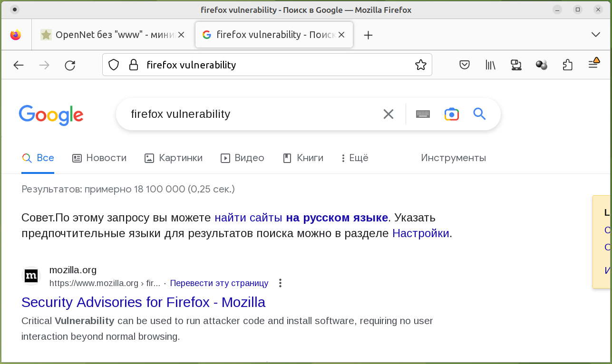Go back to the previous page
The width and height of the screenshot is (612, 364).
pos(19,65)
